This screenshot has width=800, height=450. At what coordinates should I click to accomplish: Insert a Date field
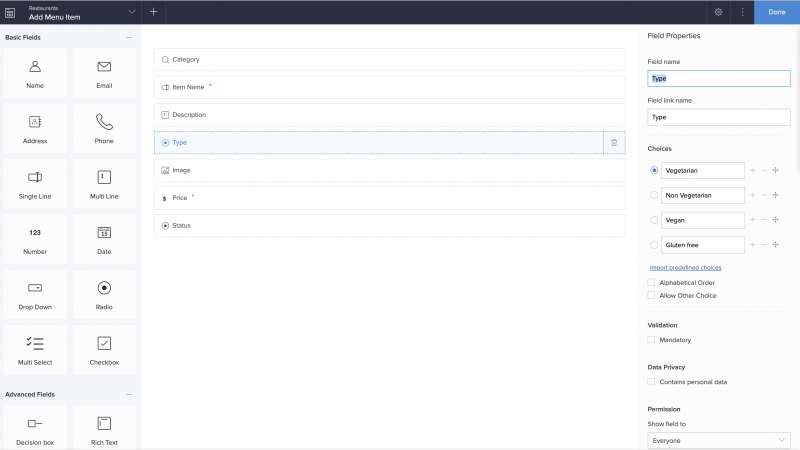(x=104, y=239)
